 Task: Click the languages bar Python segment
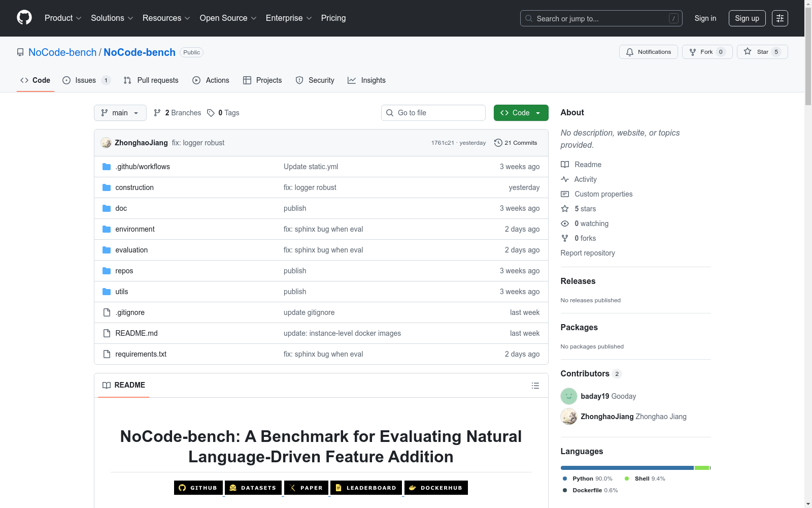click(x=627, y=468)
